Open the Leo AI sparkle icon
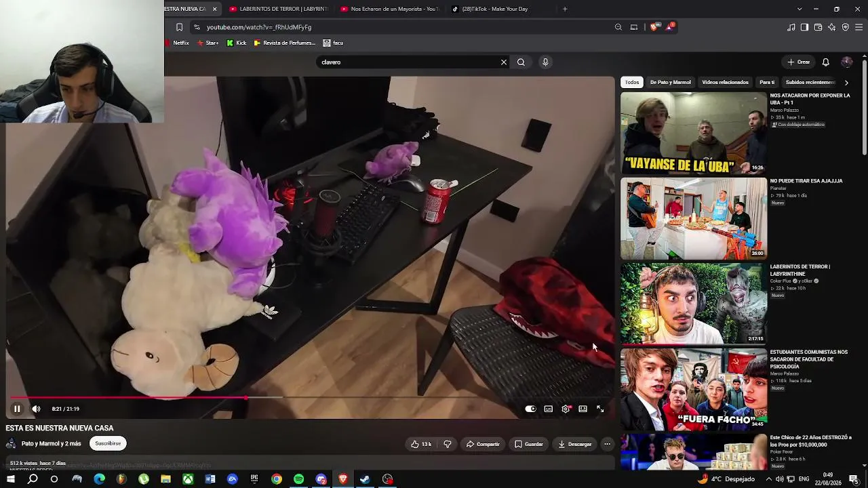This screenshot has width=868, height=488. pos(831,27)
